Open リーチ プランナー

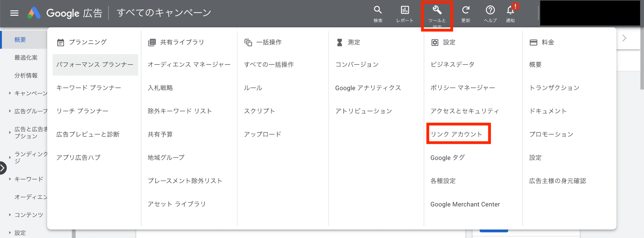pos(82,111)
